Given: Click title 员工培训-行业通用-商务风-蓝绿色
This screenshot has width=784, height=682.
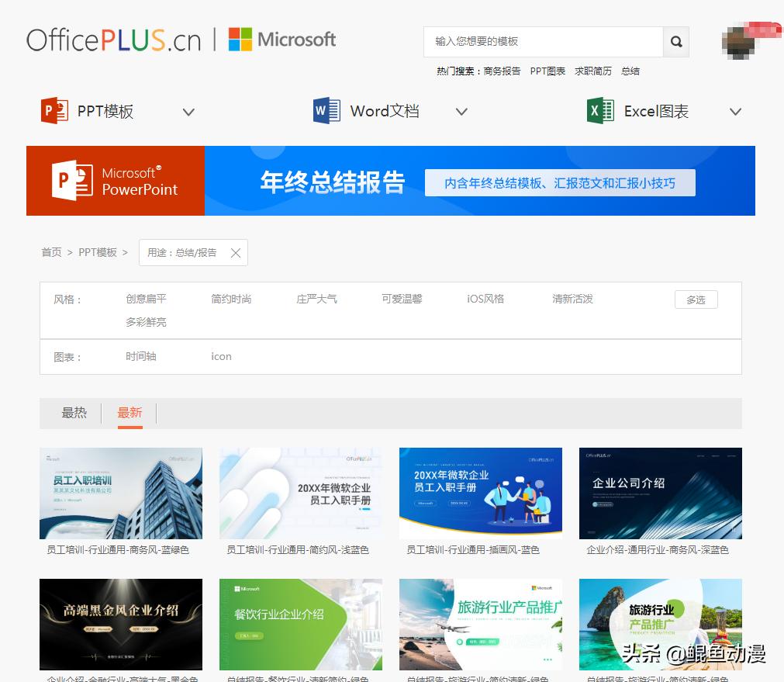Looking at the screenshot, I should click(x=118, y=550).
